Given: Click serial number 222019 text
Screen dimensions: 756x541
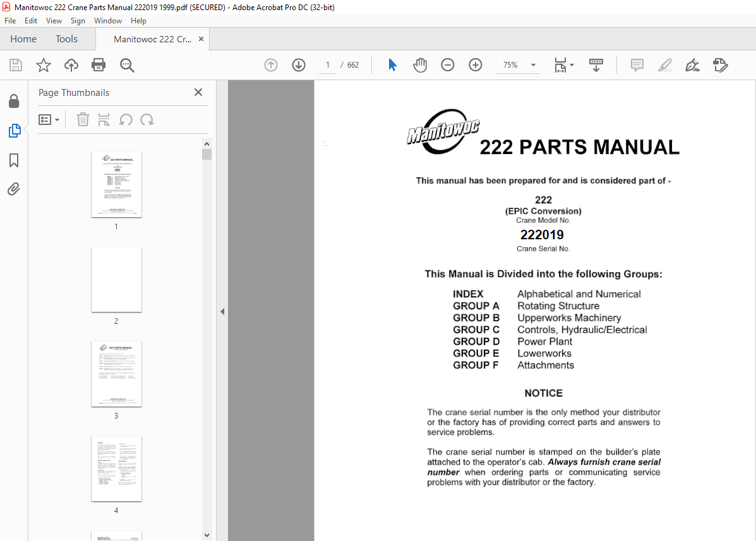Looking at the screenshot, I should [542, 235].
